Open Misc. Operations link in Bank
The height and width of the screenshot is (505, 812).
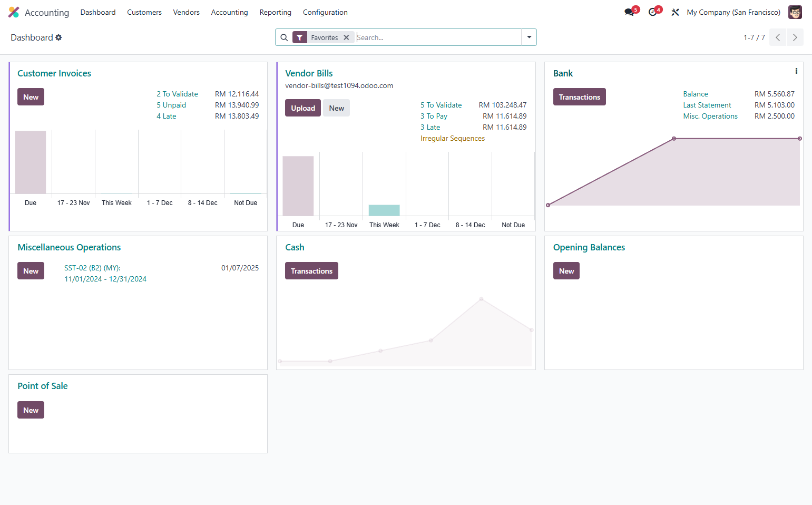pos(710,116)
